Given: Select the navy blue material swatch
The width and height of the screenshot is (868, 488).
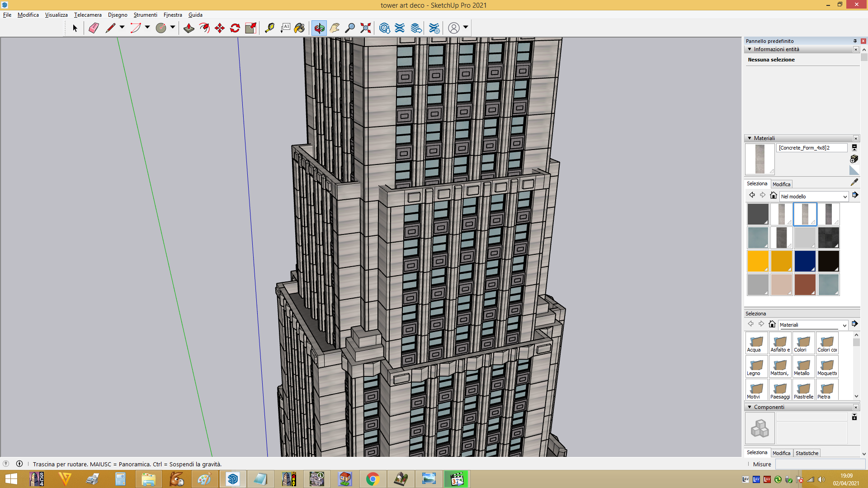Looking at the screenshot, I should (x=805, y=261).
